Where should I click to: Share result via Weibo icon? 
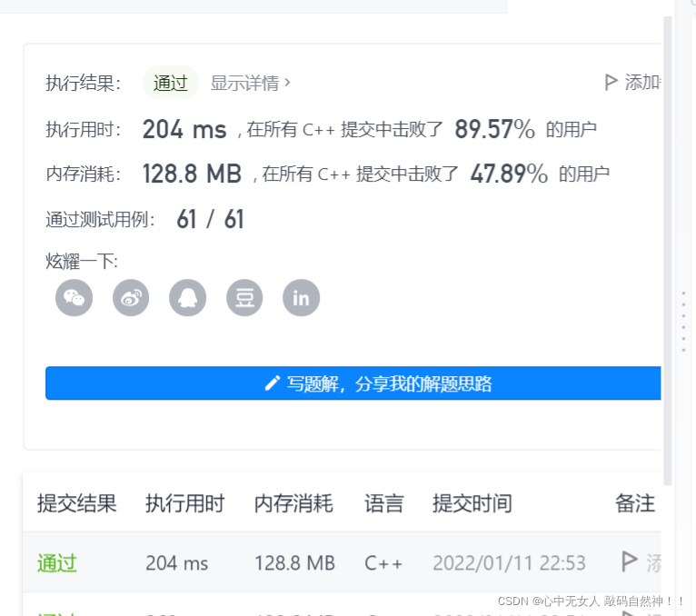click(x=131, y=298)
